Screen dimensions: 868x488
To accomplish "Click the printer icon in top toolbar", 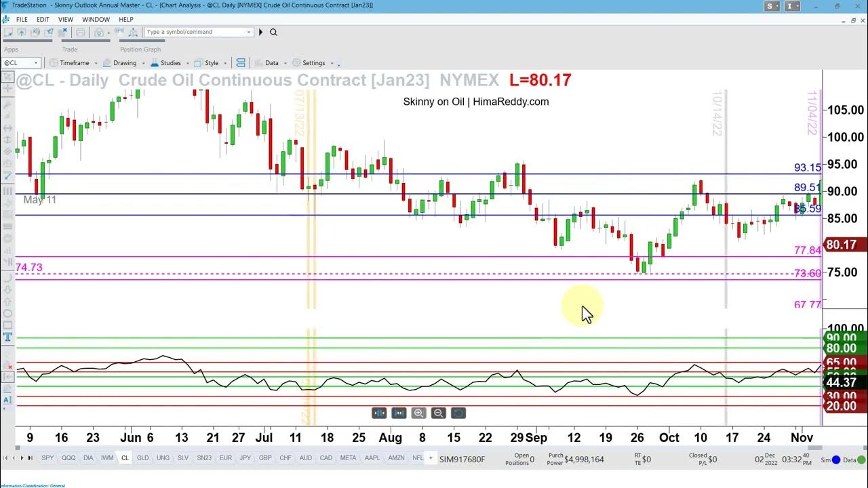I will pyautogui.click(x=81, y=32).
